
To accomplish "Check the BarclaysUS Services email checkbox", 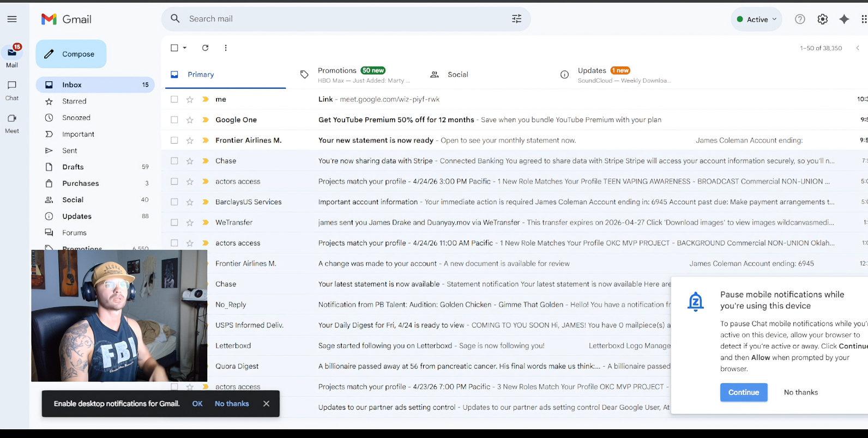I will pos(174,202).
